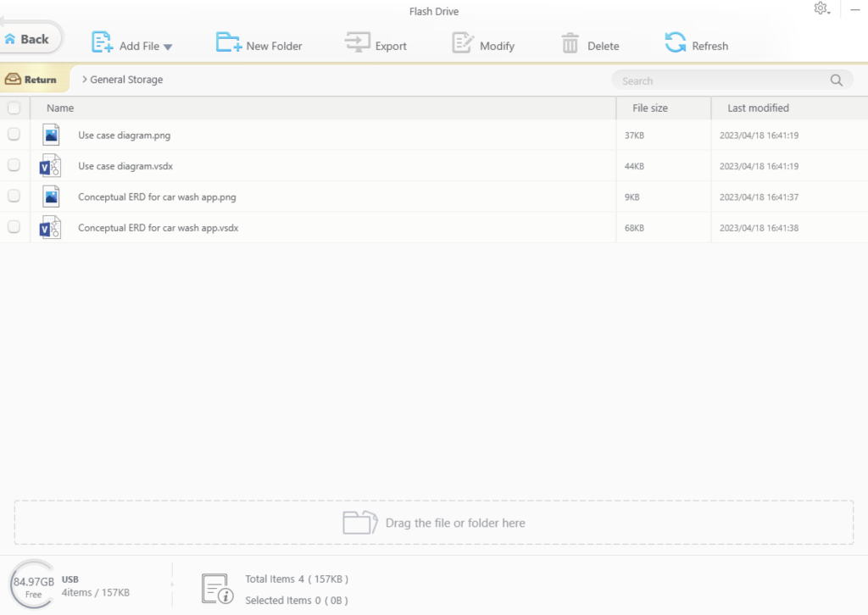This screenshot has height=615, width=868.
Task: Click the Delete trash icon
Action: pyautogui.click(x=570, y=43)
